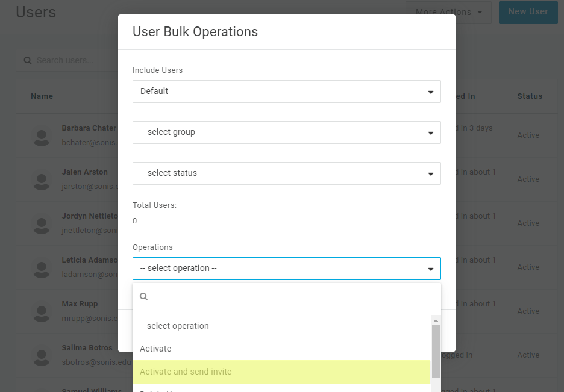
Task: Expand the select status dropdown
Action: pyautogui.click(x=286, y=173)
